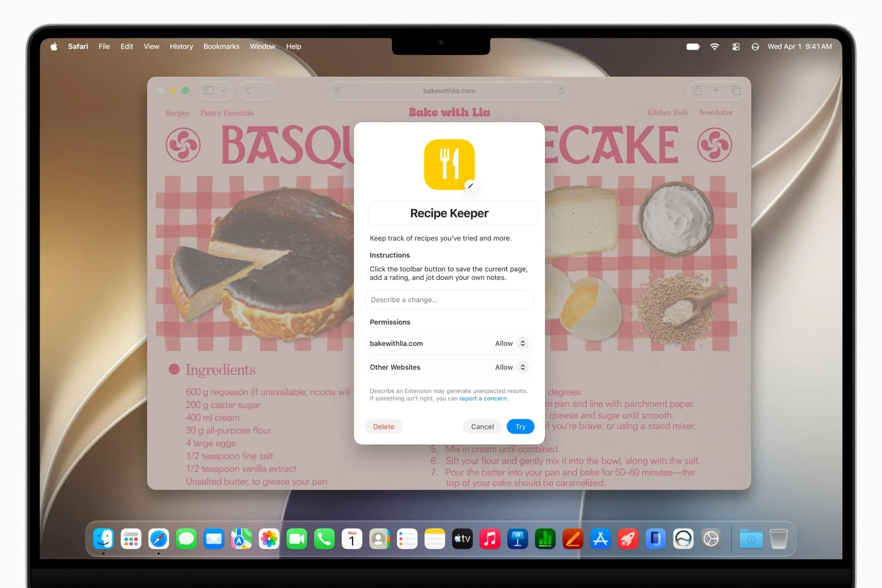Open System Settings from the Dock

(x=711, y=539)
